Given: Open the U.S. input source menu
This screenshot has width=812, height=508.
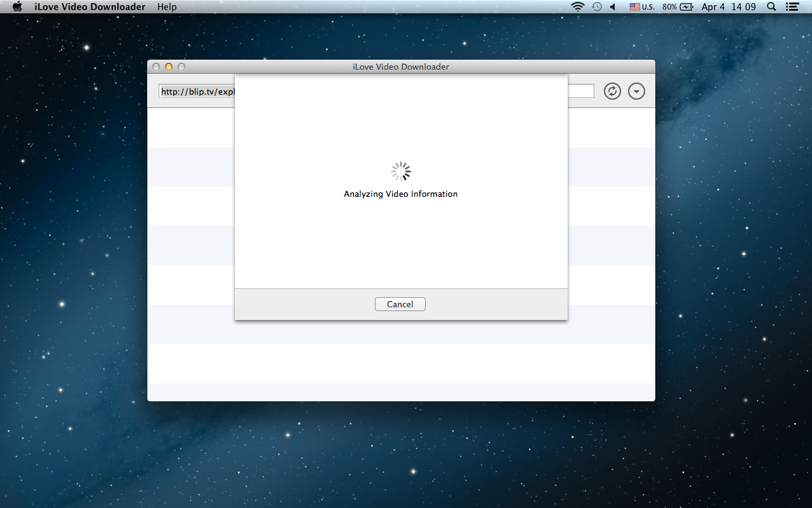Looking at the screenshot, I should pos(642,7).
